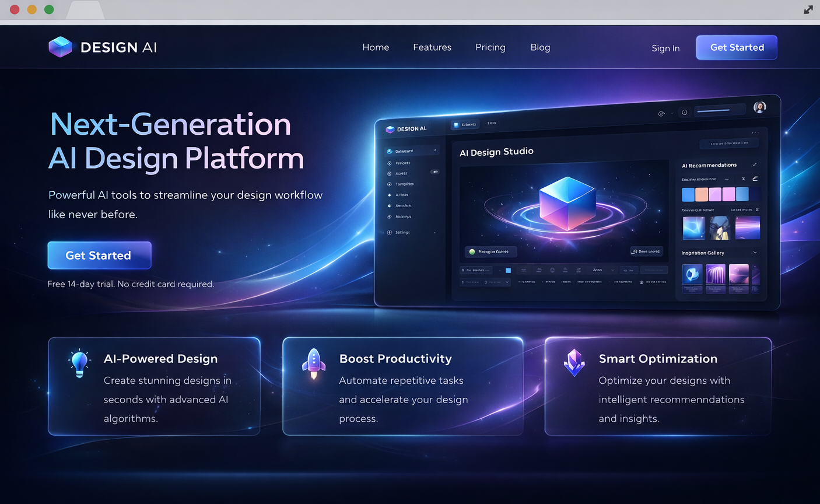The width and height of the screenshot is (820, 504).
Task: Click the cube logo inside the dashboard preview
Action: (390, 129)
